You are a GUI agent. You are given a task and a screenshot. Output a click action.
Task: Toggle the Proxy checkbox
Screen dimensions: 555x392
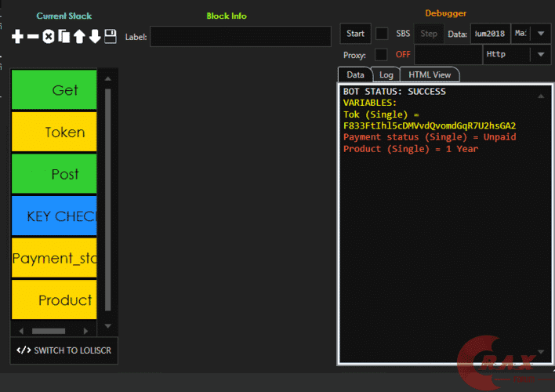point(382,55)
